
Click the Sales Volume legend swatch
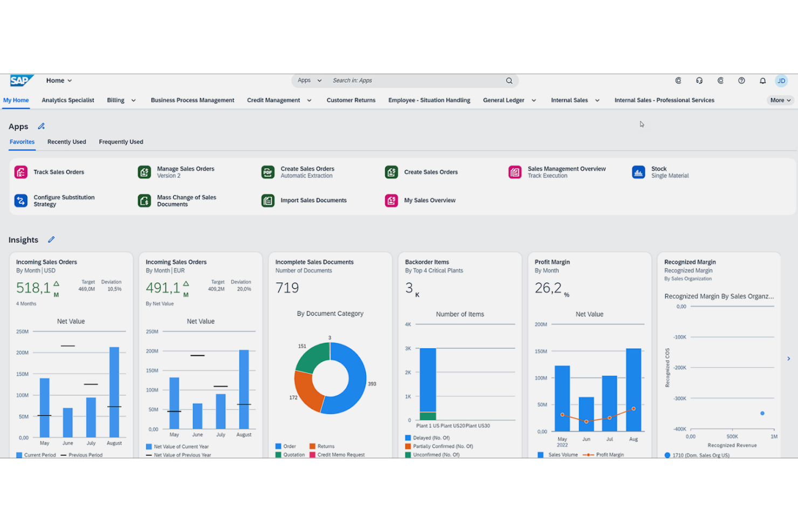540,455
